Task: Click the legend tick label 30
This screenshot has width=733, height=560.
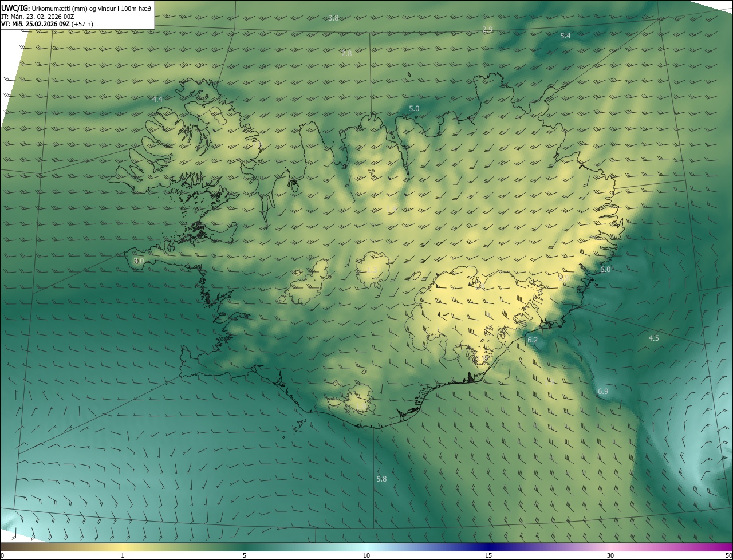Action: (610, 556)
